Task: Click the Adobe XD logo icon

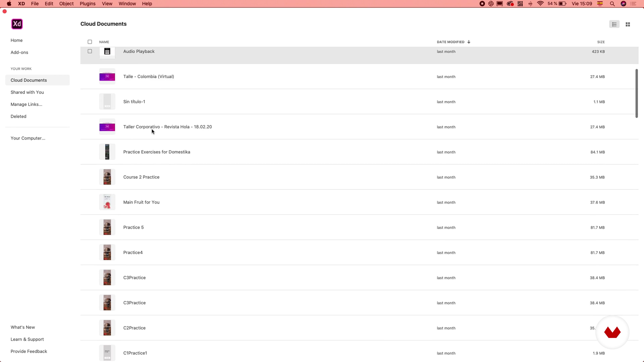Action: pyautogui.click(x=17, y=24)
